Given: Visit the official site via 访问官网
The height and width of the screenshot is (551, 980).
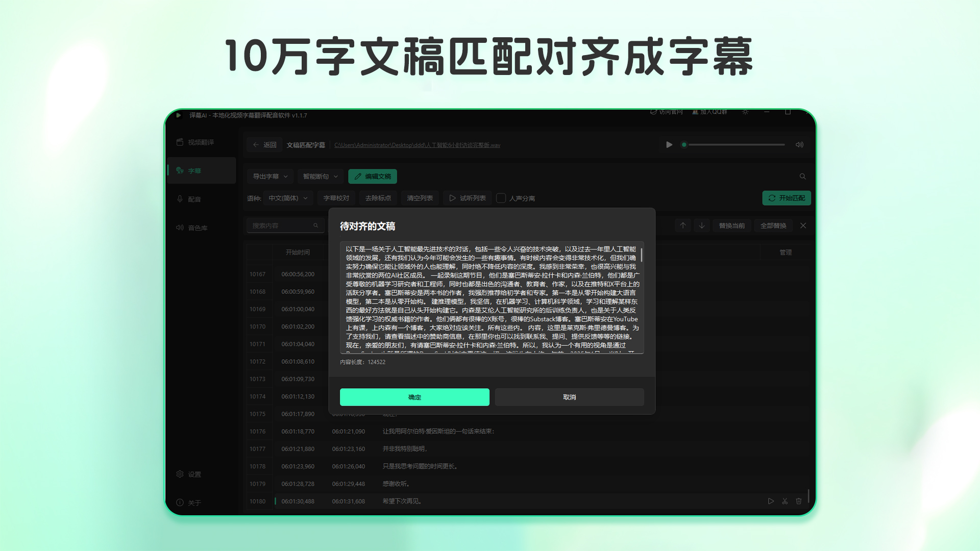Looking at the screenshot, I should point(667,112).
